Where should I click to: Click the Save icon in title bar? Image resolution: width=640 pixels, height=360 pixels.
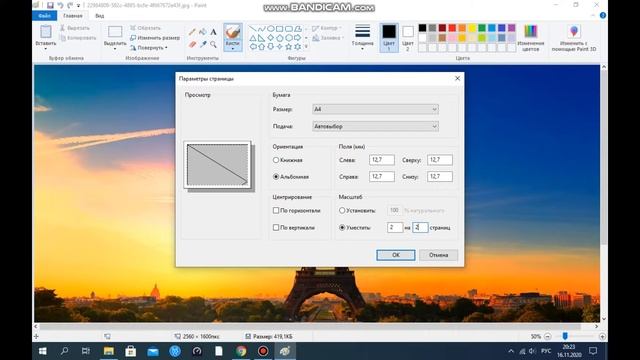pos(50,5)
